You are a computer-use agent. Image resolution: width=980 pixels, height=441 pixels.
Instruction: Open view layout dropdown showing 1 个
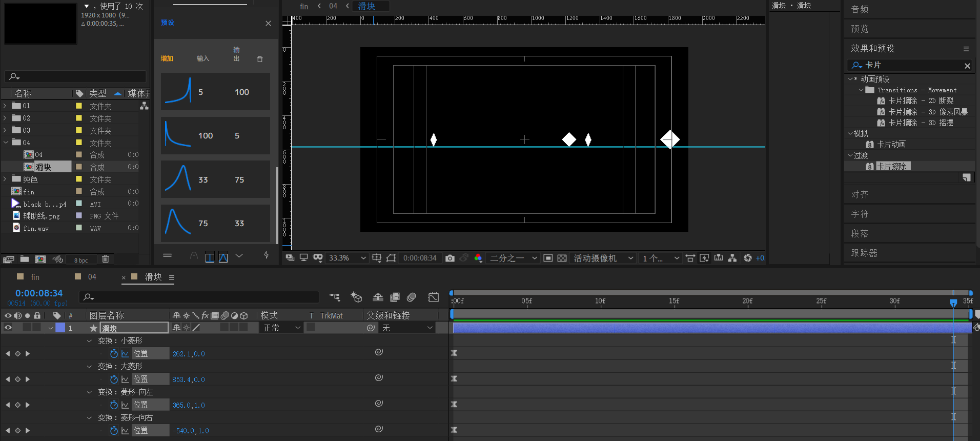(661, 258)
